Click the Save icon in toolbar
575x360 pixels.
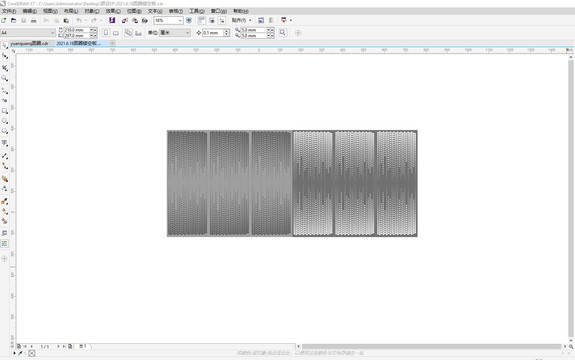tap(23, 21)
